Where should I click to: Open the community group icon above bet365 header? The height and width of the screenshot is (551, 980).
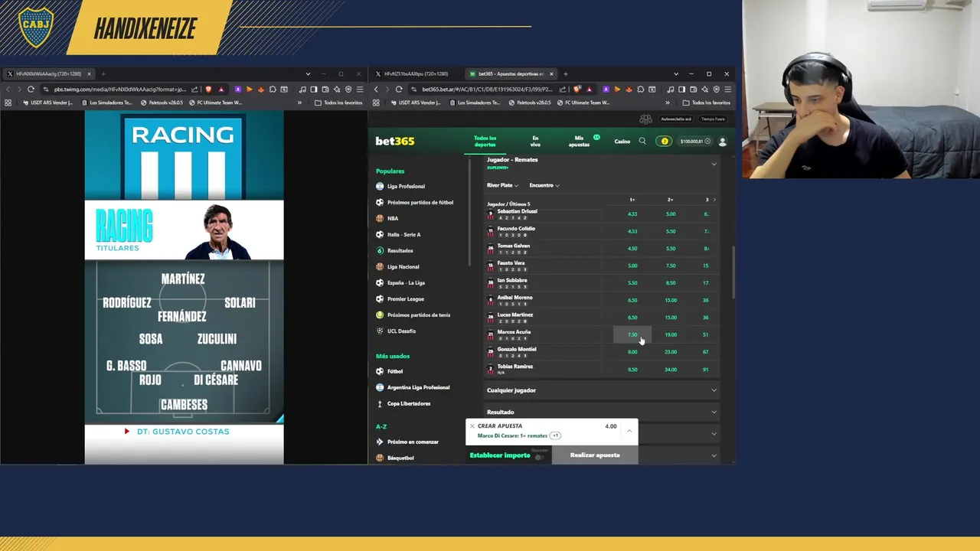point(645,119)
